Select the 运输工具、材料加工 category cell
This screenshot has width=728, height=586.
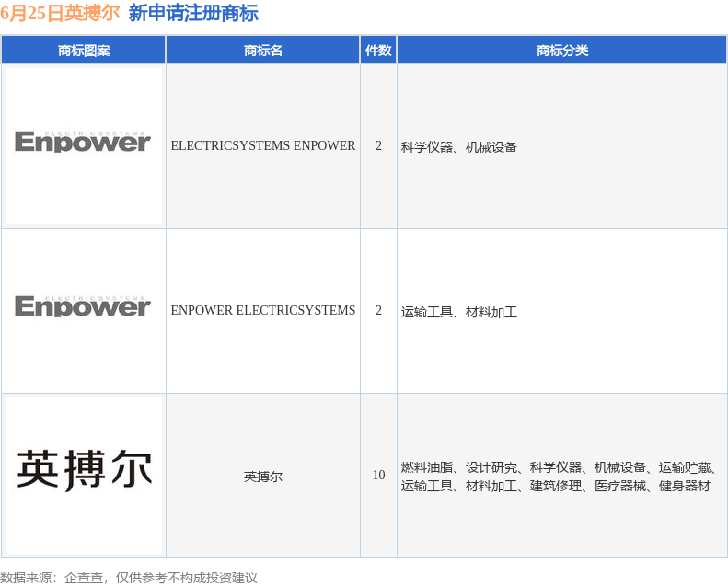click(x=562, y=311)
